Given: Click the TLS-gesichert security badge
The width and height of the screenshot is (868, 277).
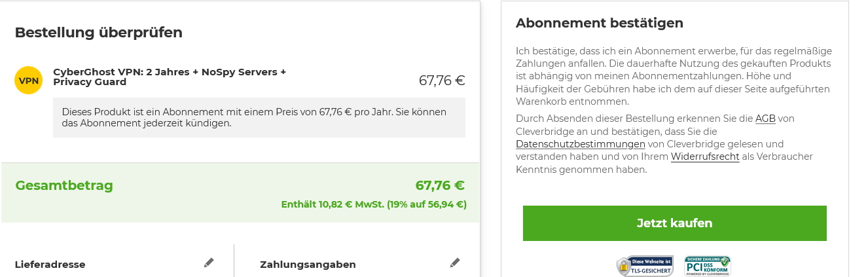Looking at the screenshot, I should coord(645,266).
